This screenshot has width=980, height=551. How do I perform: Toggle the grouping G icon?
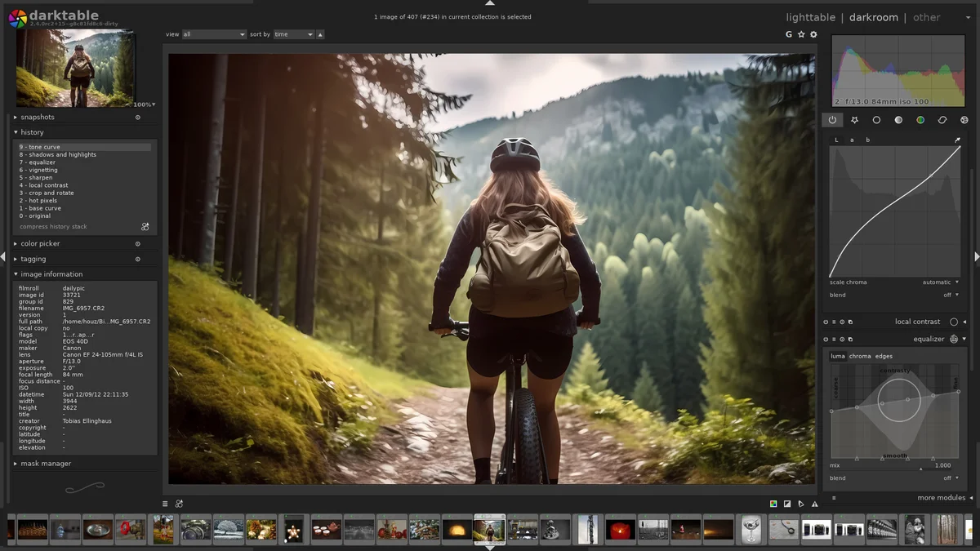tap(789, 34)
